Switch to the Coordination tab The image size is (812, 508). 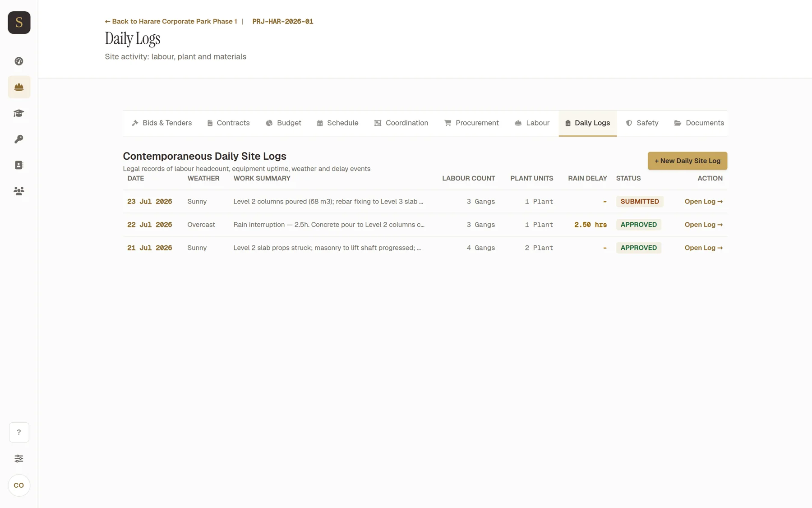point(401,123)
